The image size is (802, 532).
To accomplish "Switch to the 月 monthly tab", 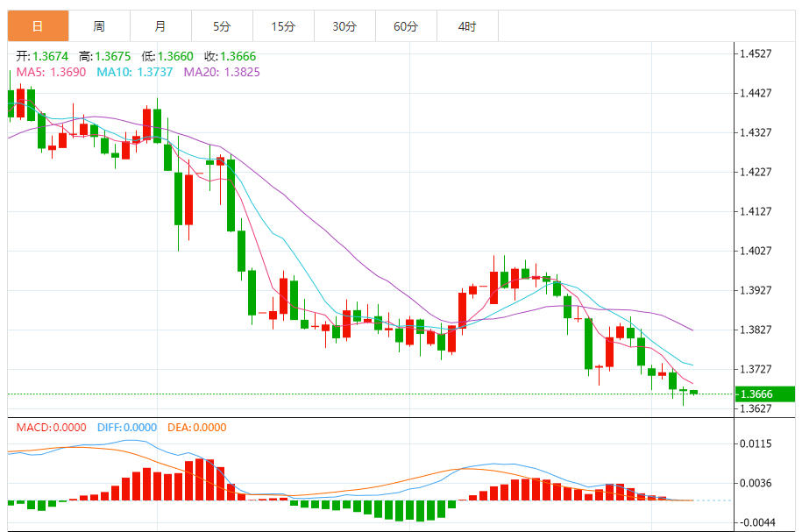I will [x=160, y=26].
